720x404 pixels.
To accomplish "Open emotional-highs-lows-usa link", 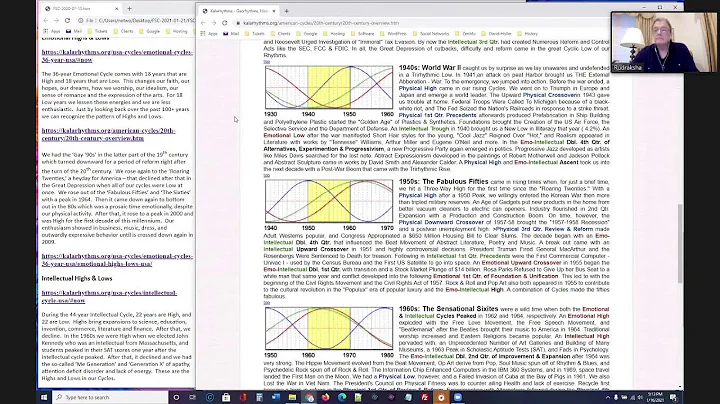I will [x=117, y=260].
